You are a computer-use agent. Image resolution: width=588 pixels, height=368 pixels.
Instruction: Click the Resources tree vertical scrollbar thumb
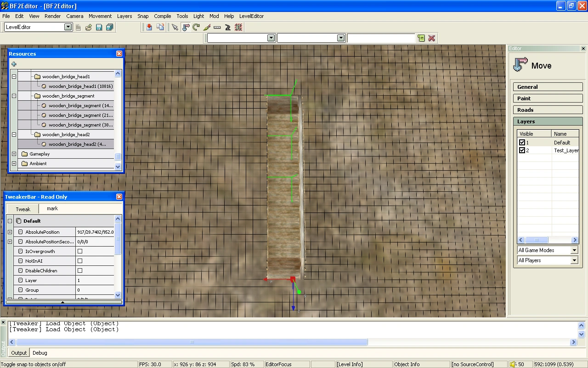point(118,156)
